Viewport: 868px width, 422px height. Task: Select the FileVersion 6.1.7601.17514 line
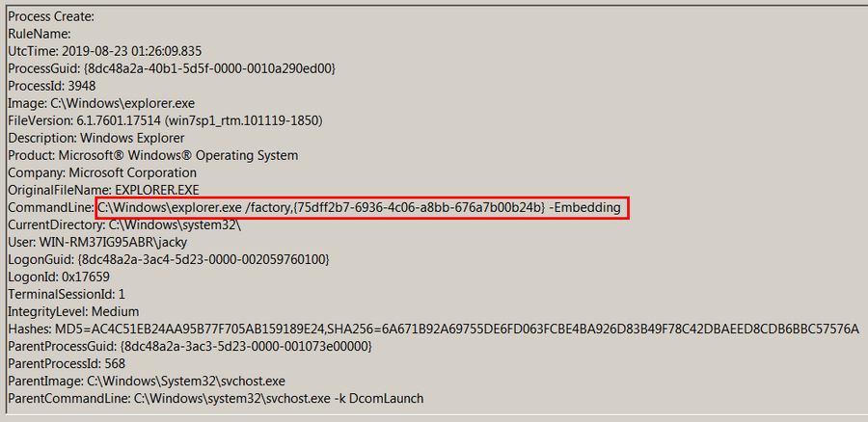(165, 120)
